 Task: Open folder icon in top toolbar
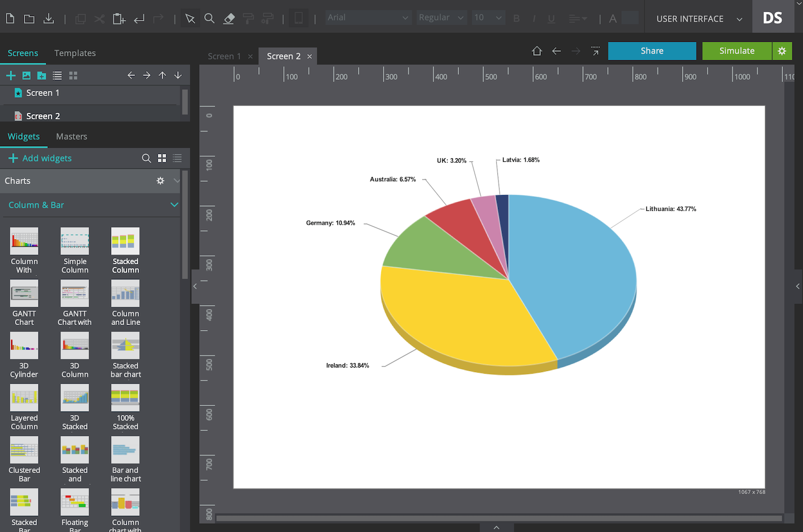coord(29,19)
